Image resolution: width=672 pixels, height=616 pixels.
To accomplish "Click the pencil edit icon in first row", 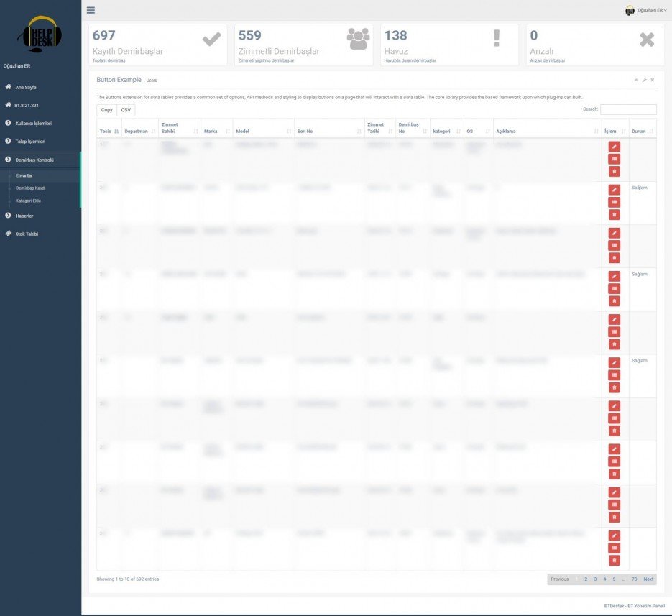I will coord(614,147).
